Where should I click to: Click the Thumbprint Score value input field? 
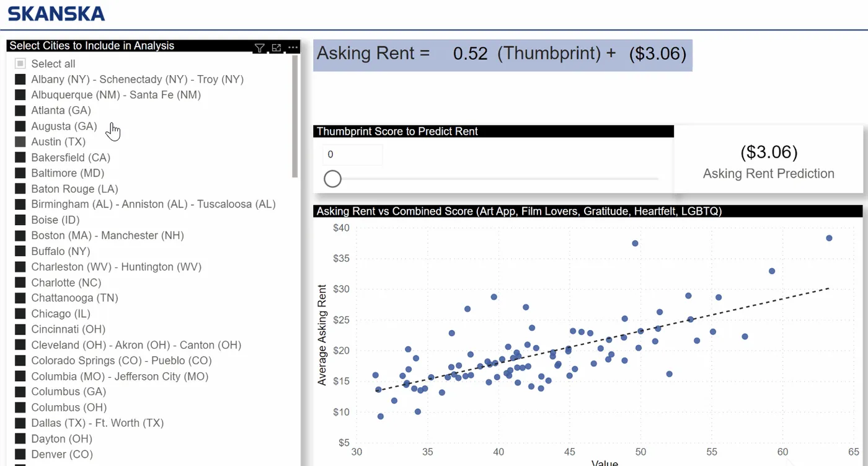click(352, 155)
